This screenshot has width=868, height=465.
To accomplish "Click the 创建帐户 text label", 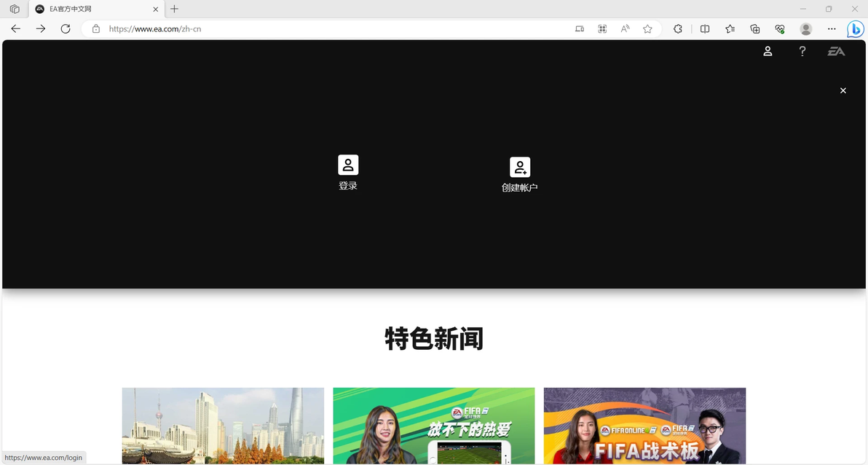I will tap(520, 188).
